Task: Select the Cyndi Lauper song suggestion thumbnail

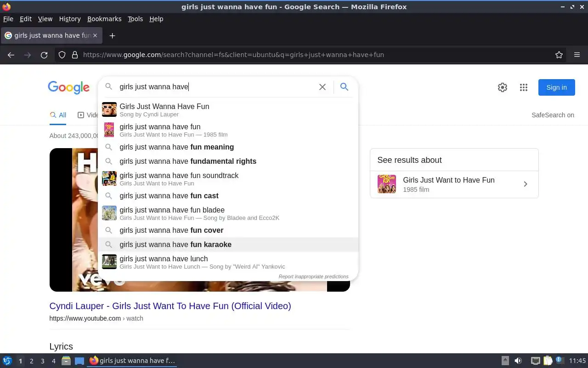Action: pos(109,109)
